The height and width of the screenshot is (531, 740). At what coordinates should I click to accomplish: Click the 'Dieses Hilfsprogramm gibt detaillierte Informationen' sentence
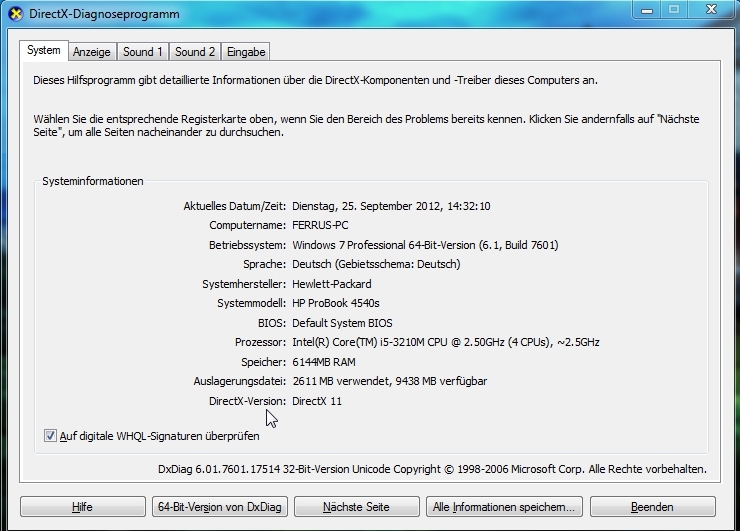(x=315, y=80)
